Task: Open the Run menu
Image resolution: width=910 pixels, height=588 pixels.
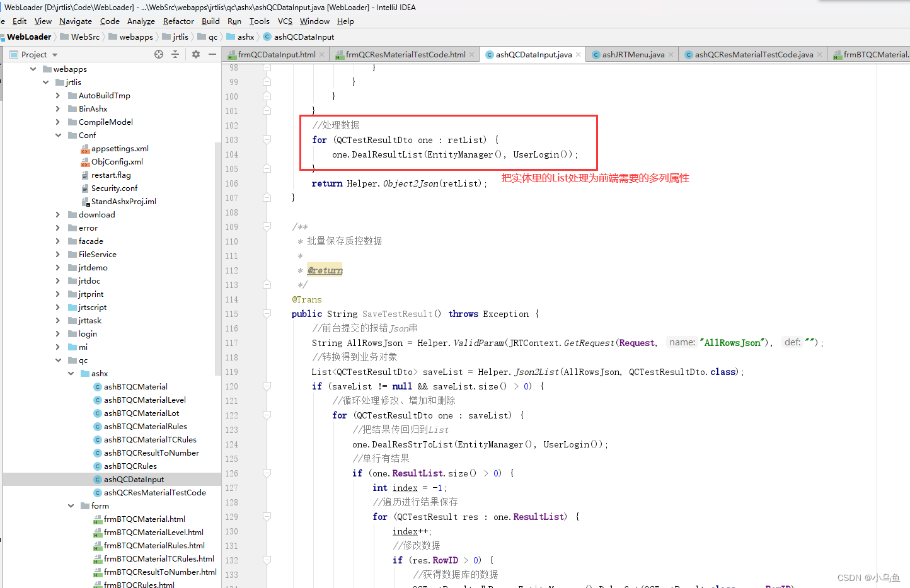Action: coord(234,21)
